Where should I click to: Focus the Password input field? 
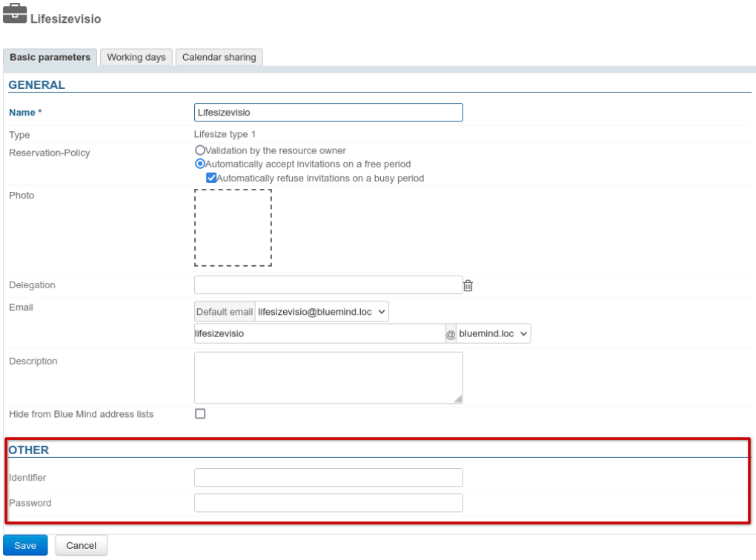328,503
